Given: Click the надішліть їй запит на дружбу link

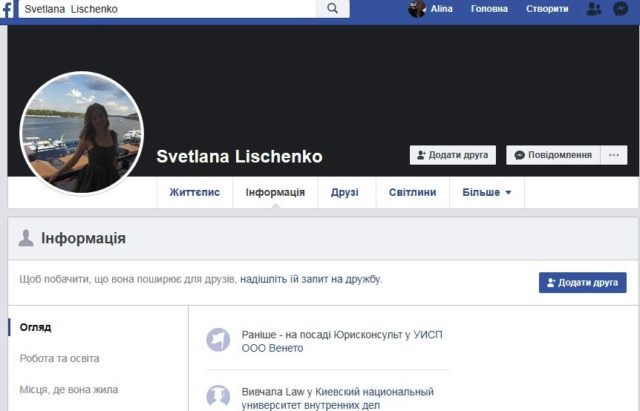Looking at the screenshot, I should point(310,279).
